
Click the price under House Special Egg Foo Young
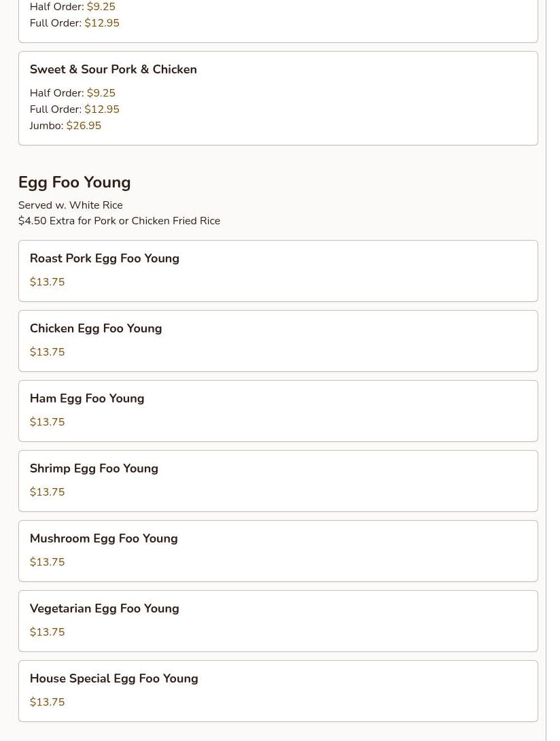(x=47, y=702)
